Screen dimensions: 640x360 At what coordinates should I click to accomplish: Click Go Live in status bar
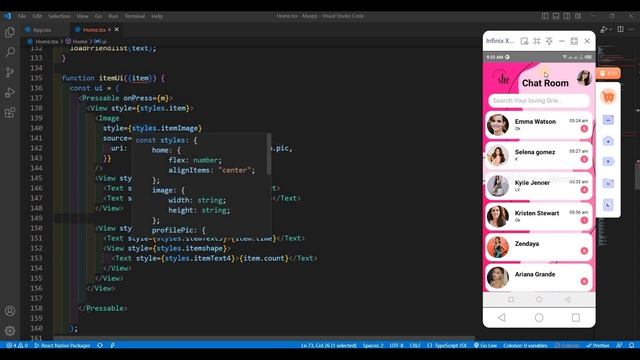coord(485,345)
